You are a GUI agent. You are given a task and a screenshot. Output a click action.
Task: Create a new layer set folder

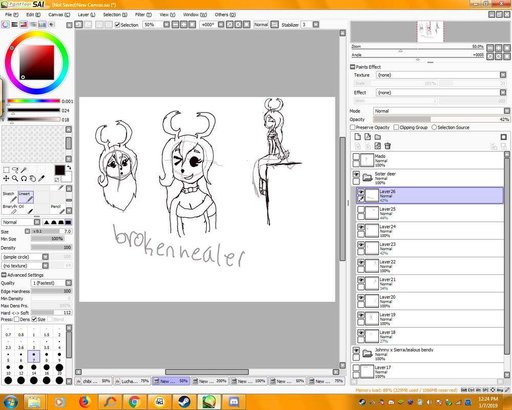(x=378, y=137)
